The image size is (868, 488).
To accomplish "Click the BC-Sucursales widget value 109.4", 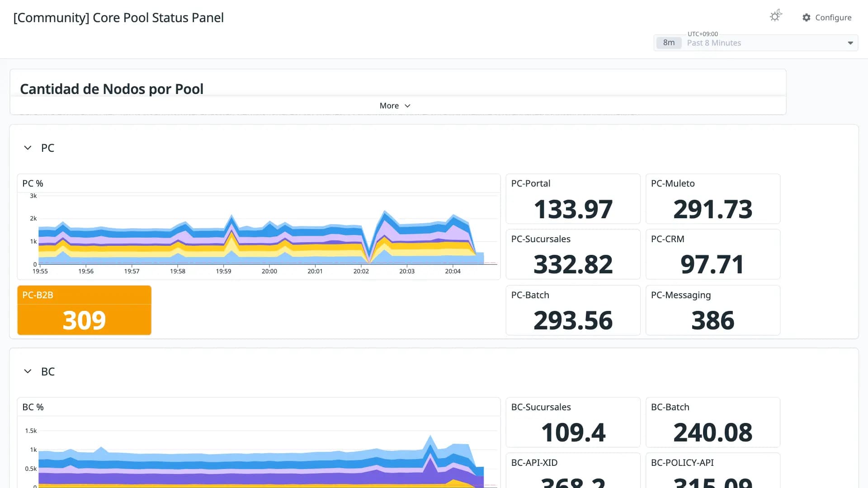I will (573, 432).
